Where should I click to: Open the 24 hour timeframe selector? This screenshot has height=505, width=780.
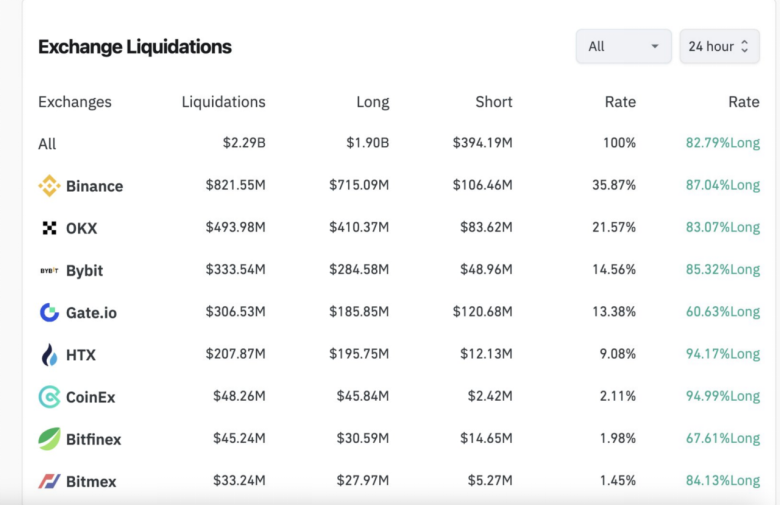click(x=719, y=47)
